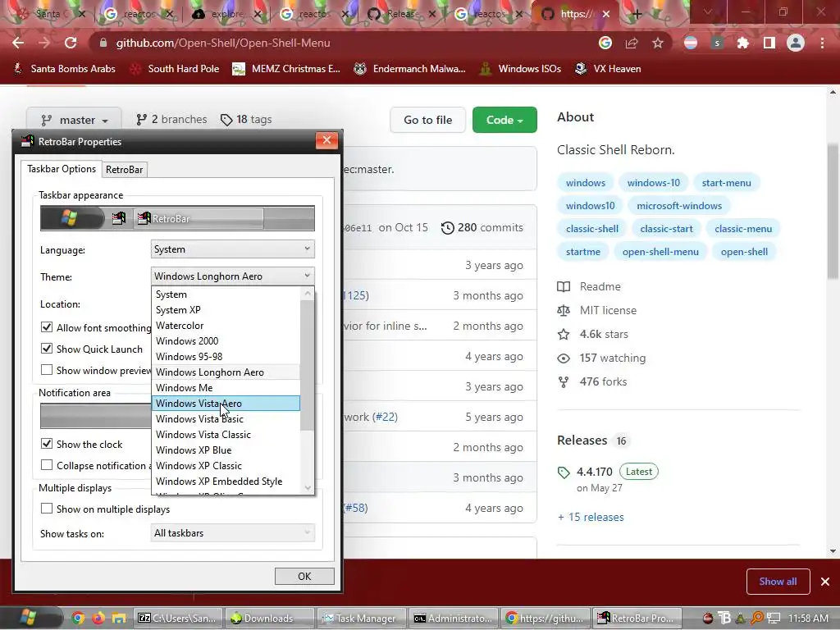Launch Chrome from Quick Launch
The image size is (840, 630).
pyautogui.click(x=78, y=619)
